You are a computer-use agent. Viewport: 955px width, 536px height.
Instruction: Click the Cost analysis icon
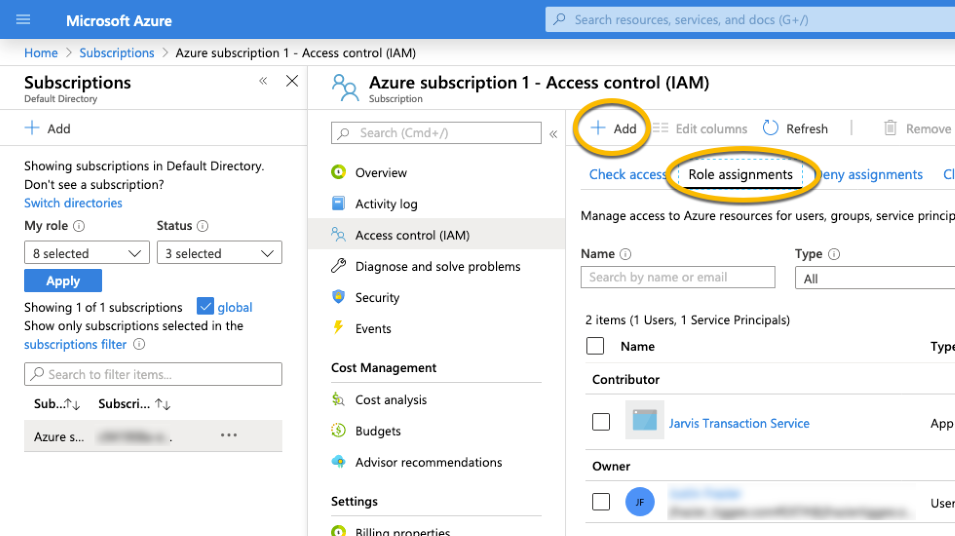pos(338,400)
